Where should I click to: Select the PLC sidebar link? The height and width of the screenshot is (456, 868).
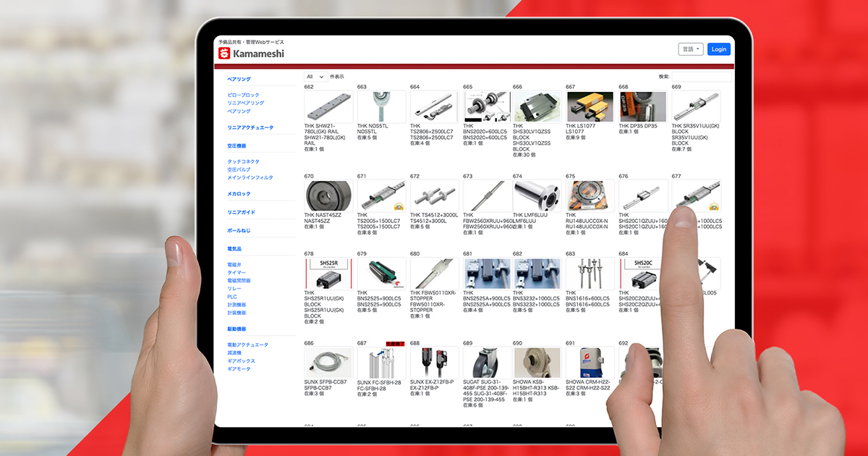(x=232, y=297)
